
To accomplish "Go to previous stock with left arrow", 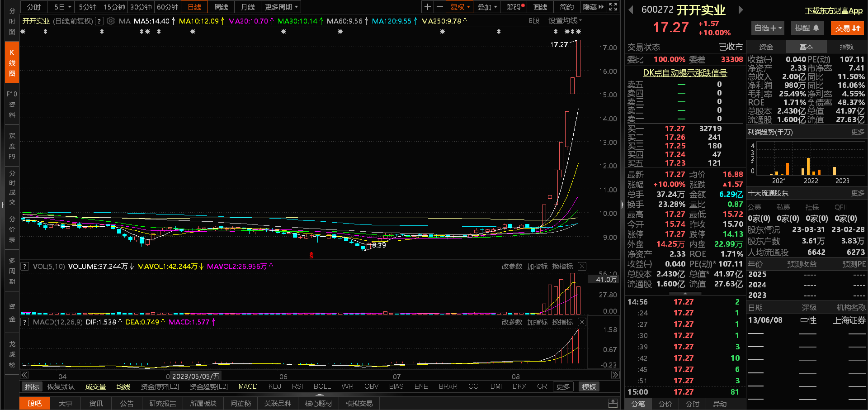I will point(631,10).
